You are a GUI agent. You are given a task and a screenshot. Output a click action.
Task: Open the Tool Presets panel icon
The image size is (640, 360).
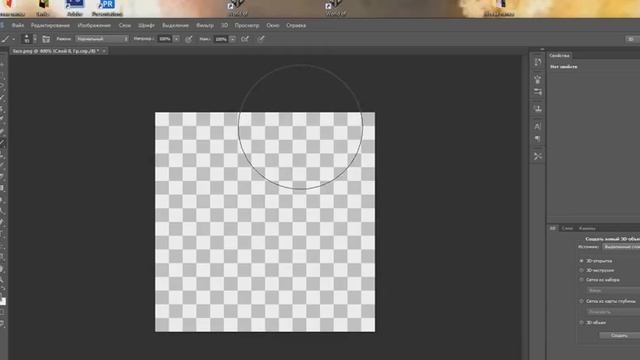(538, 156)
